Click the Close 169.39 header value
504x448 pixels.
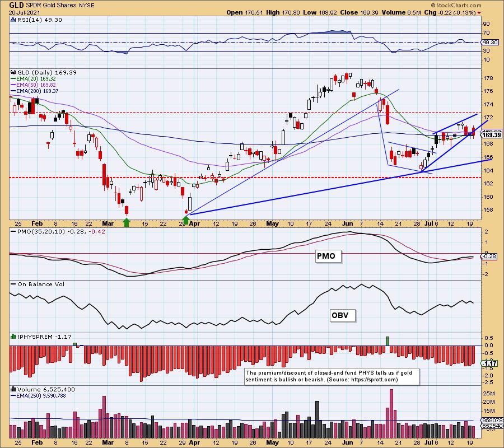360,12
